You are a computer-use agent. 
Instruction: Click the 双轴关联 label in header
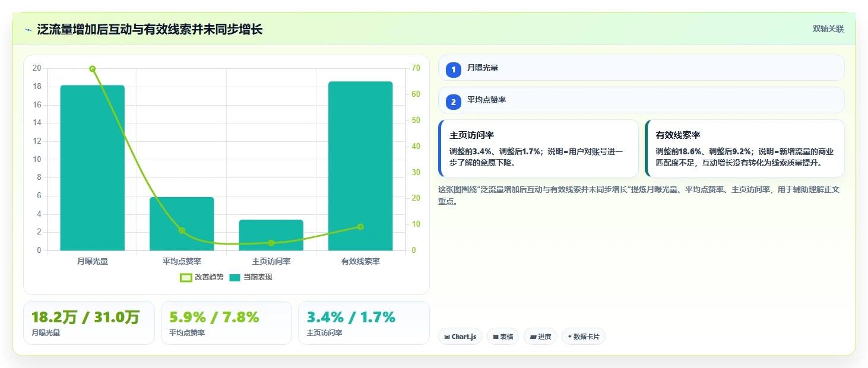point(828,29)
